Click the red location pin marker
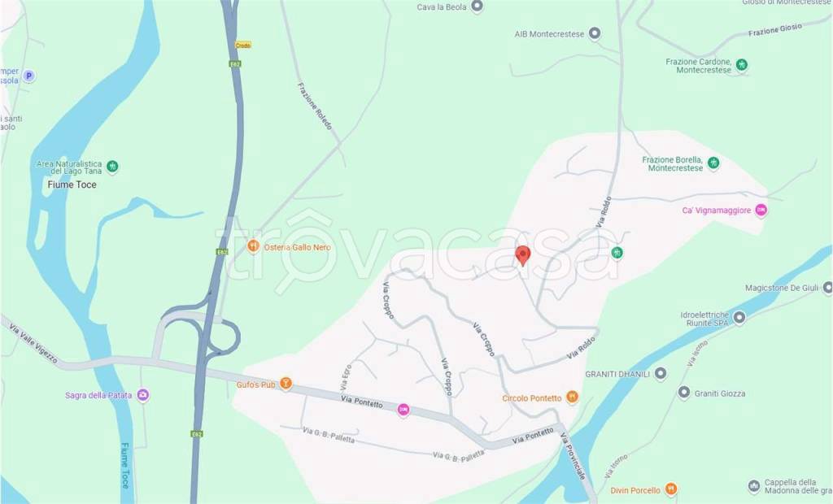The width and height of the screenshot is (833, 504). tap(523, 255)
